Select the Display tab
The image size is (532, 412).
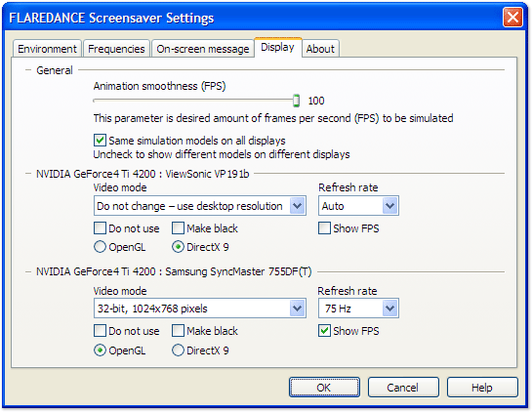tap(277, 47)
